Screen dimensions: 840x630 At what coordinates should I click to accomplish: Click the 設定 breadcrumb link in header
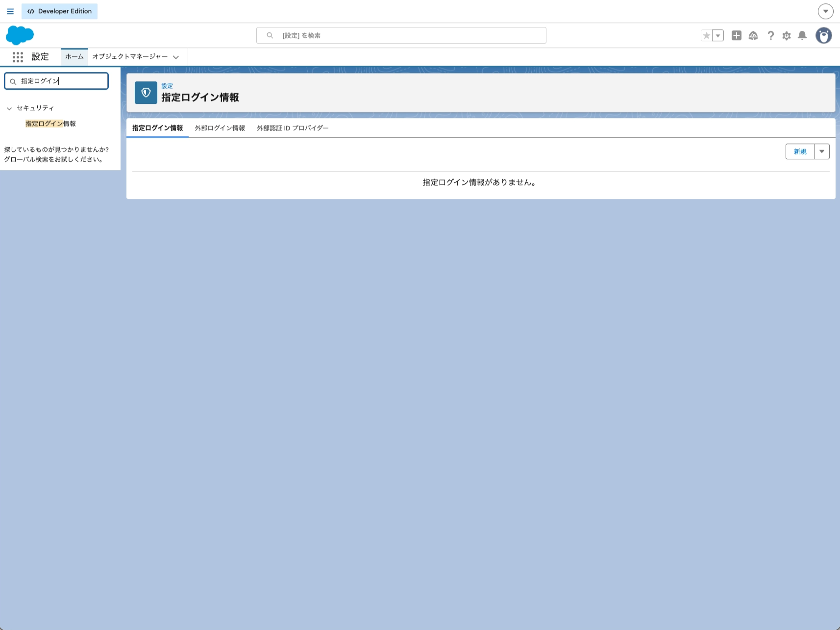point(167,86)
